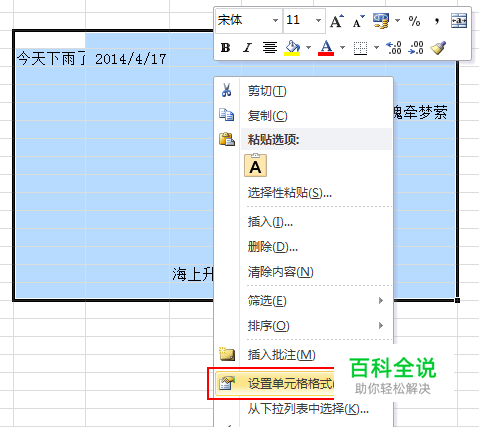This screenshot has width=479, height=427.
Task: Click merge and center icon
Action: 459,21
